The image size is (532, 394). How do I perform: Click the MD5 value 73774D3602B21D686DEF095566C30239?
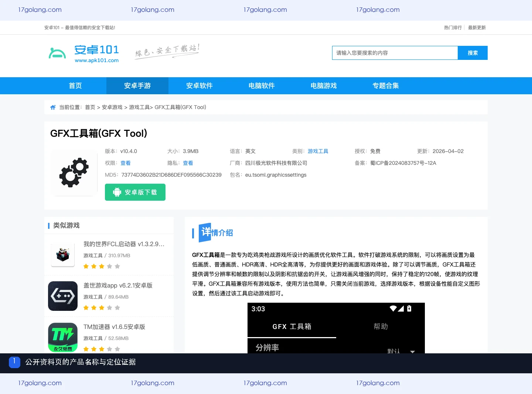pos(171,175)
